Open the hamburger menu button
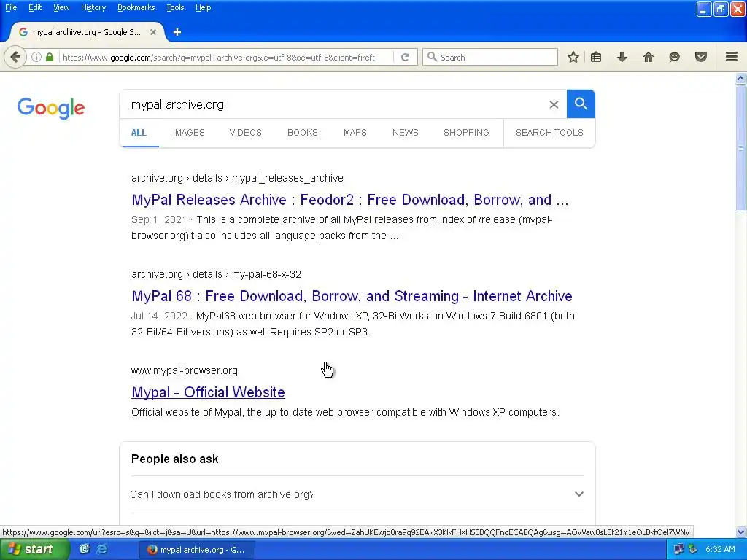Viewport: 747px width, 560px height. (732, 57)
